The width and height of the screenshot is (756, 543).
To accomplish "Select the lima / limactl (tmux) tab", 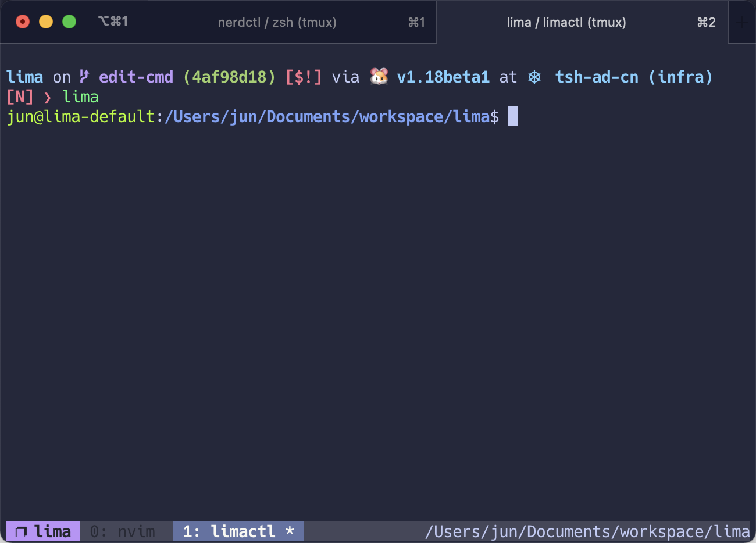I will (x=582, y=22).
